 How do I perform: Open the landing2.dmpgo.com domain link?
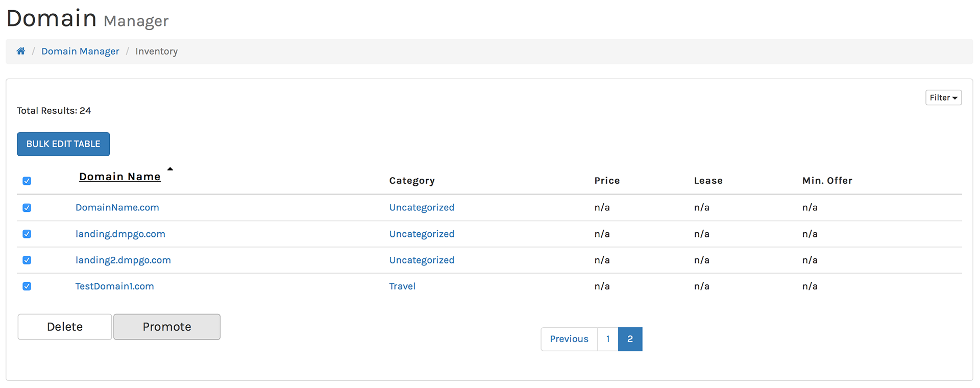(x=123, y=260)
